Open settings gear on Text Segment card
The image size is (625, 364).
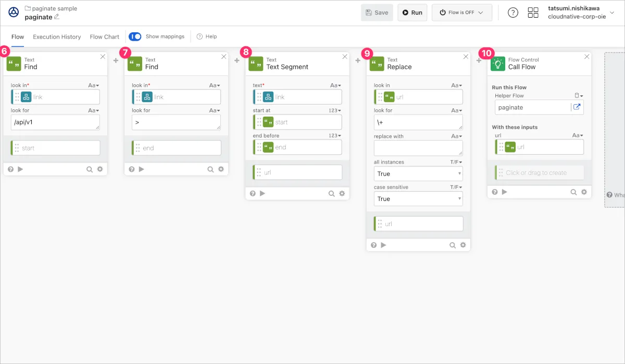(342, 193)
